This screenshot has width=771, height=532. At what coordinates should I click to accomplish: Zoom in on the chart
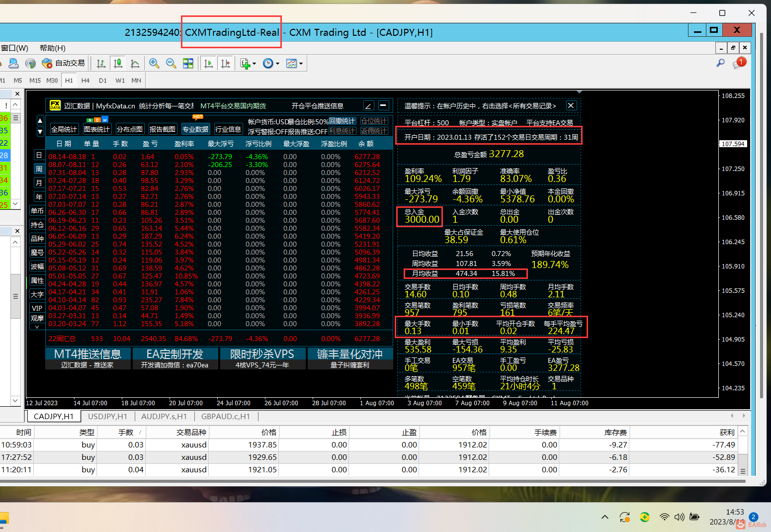tap(154, 63)
